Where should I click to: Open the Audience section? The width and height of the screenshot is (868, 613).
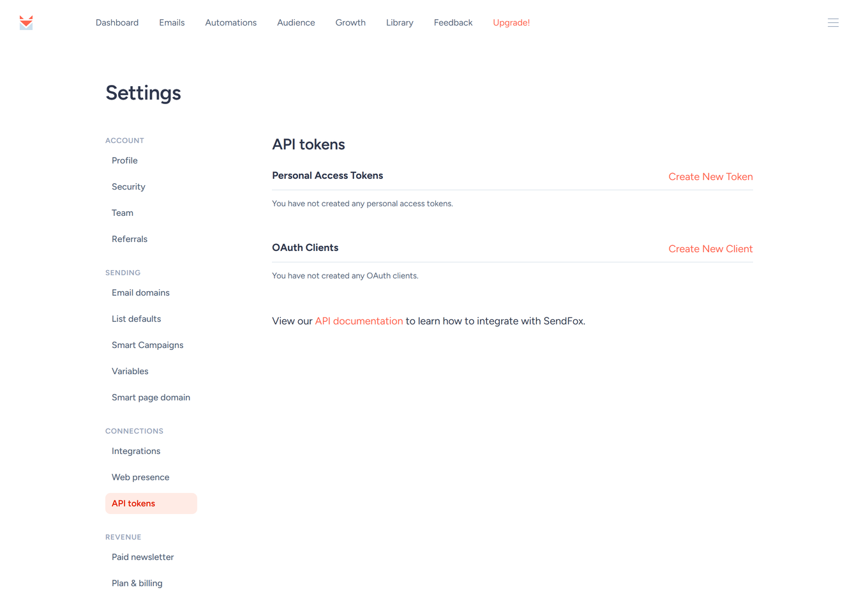pos(296,22)
